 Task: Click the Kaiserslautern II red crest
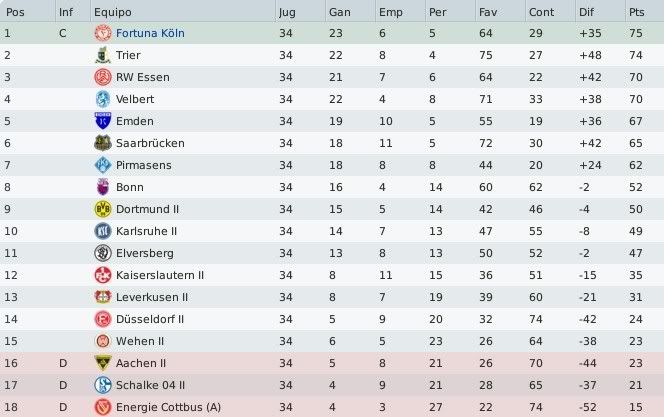point(103,275)
